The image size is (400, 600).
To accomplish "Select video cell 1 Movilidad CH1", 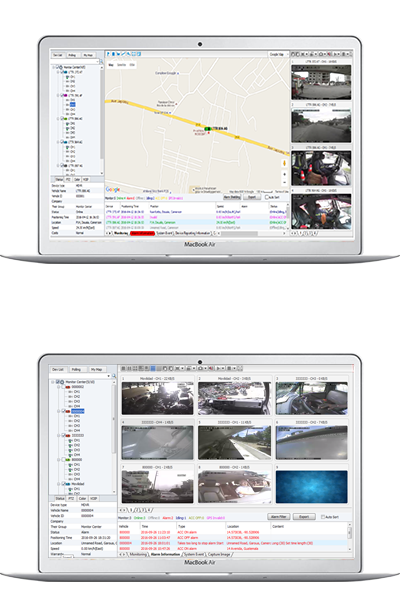I will point(157,398).
